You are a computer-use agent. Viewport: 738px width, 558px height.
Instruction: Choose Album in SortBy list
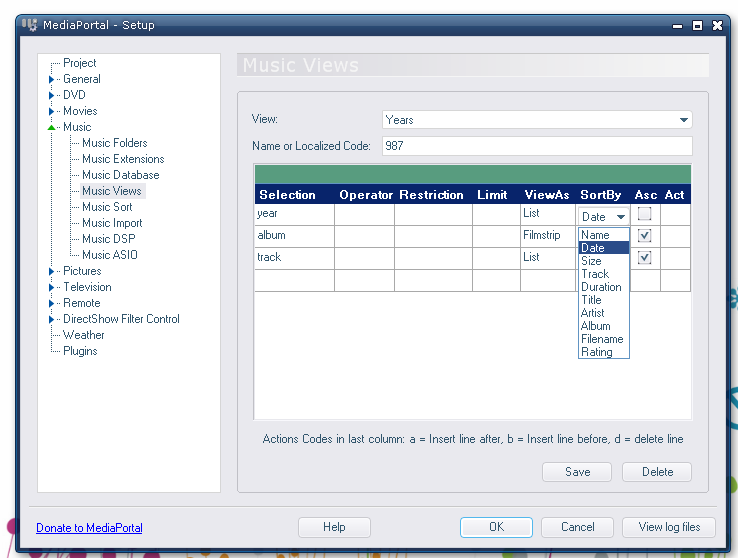click(x=603, y=326)
